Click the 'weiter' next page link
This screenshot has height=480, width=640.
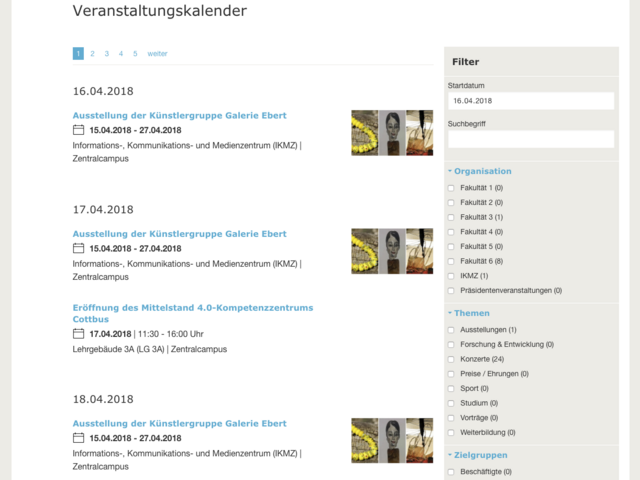[x=157, y=54]
